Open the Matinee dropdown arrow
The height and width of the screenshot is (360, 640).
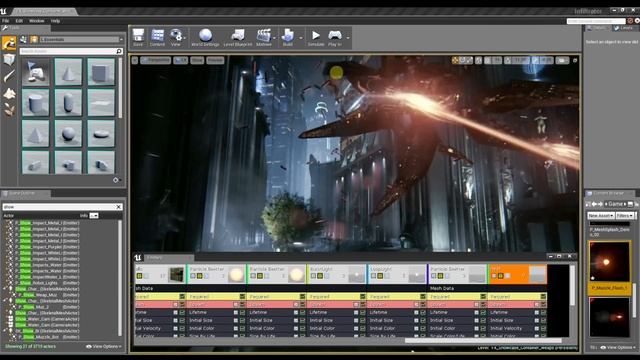(x=274, y=38)
